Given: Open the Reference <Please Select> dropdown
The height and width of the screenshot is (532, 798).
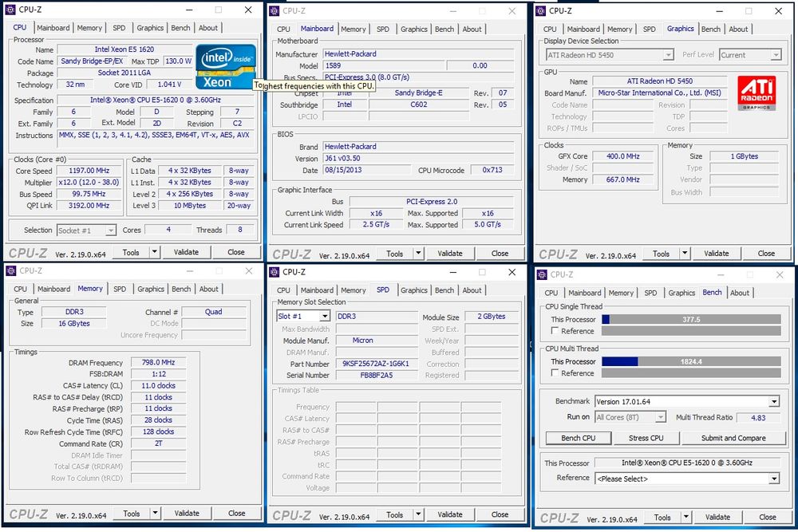Looking at the screenshot, I should click(774, 479).
